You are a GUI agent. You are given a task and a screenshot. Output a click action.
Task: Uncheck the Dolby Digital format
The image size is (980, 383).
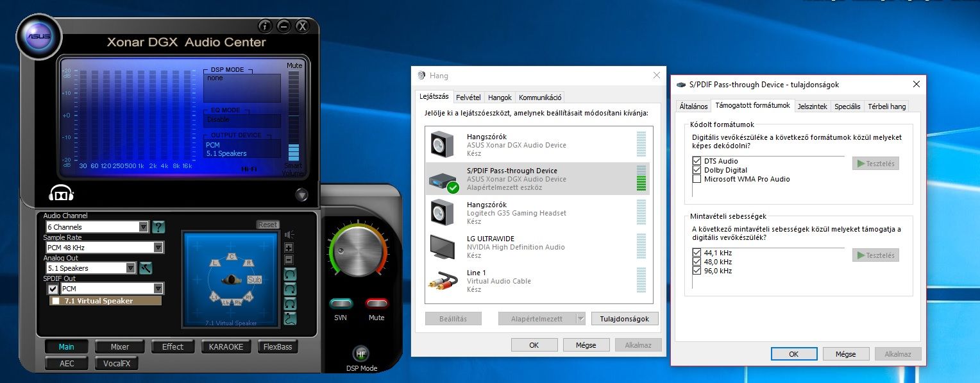coord(697,170)
